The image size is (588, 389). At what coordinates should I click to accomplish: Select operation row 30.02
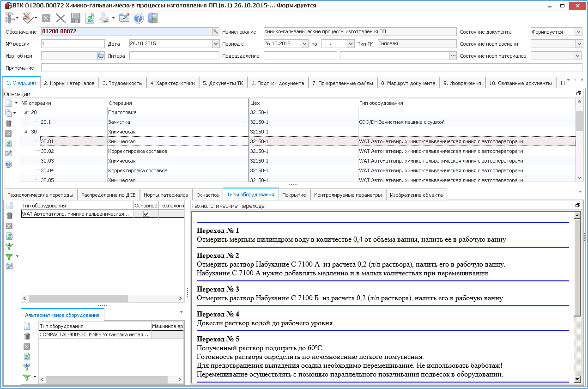click(298, 151)
